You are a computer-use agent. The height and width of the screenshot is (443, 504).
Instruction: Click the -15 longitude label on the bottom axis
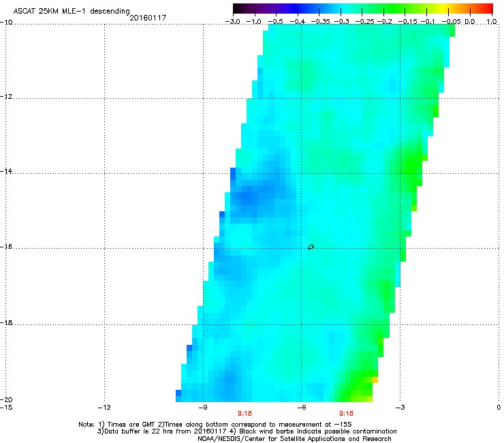pyautogui.click(x=6, y=408)
